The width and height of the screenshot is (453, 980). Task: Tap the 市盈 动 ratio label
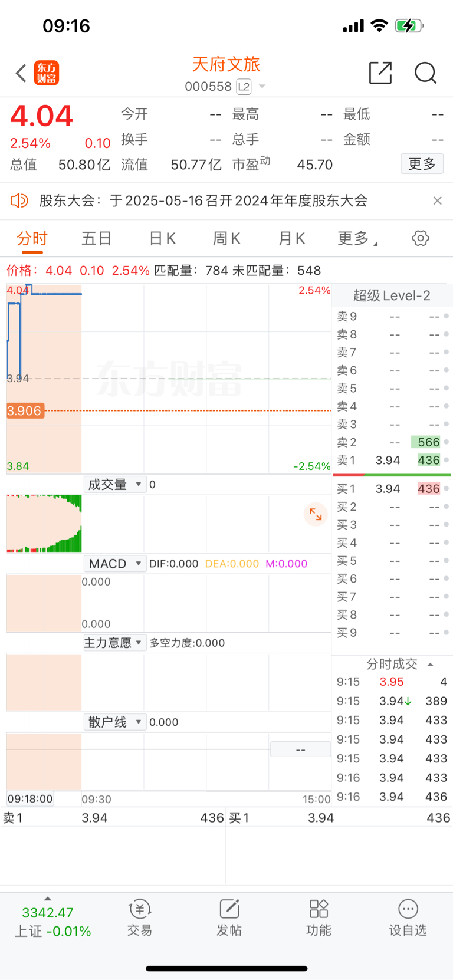tap(251, 163)
